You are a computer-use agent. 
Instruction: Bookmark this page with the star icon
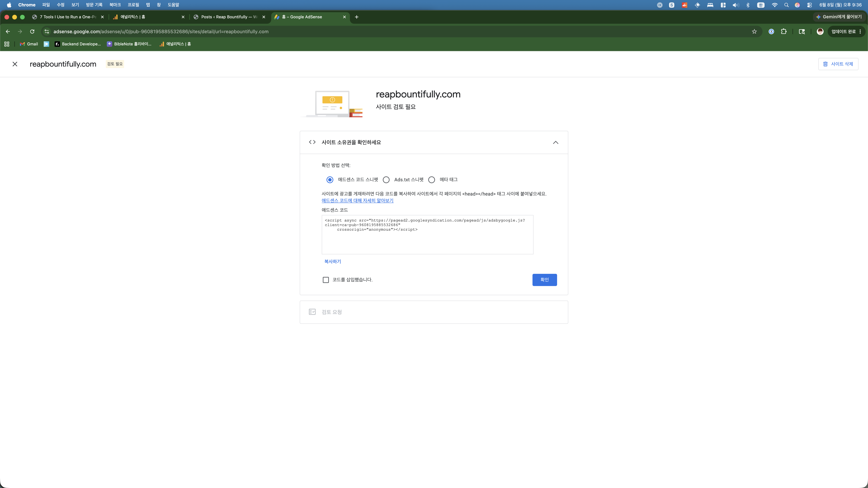(754, 32)
